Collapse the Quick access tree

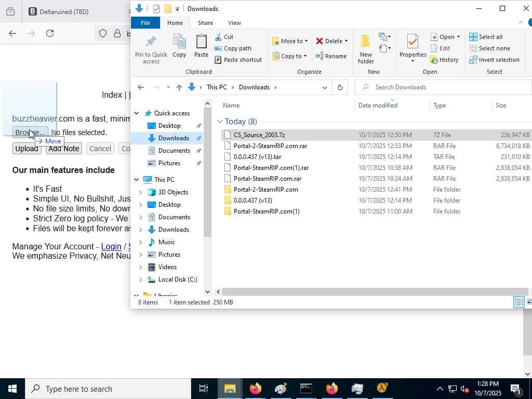tap(137, 113)
